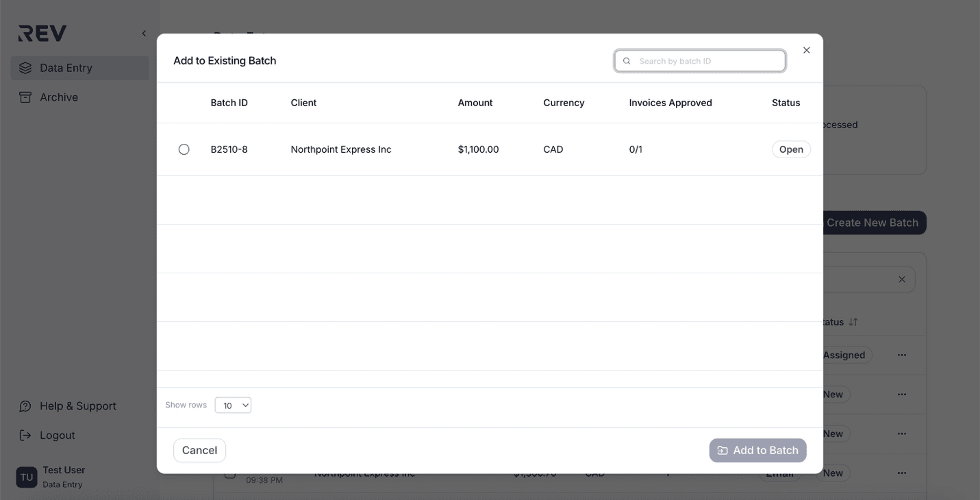The image size is (980, 500).
Task: Open the Show rows dropdown
Action: point(233,405)
